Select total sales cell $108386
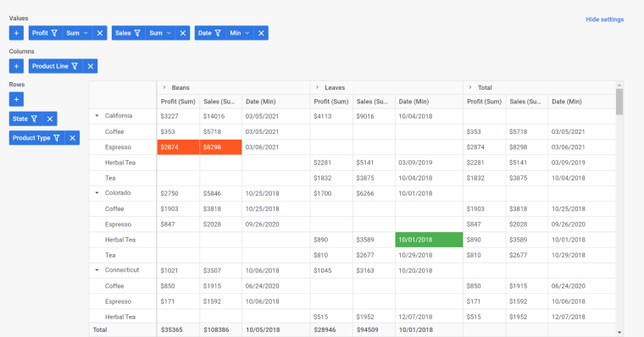 [220, 329]
